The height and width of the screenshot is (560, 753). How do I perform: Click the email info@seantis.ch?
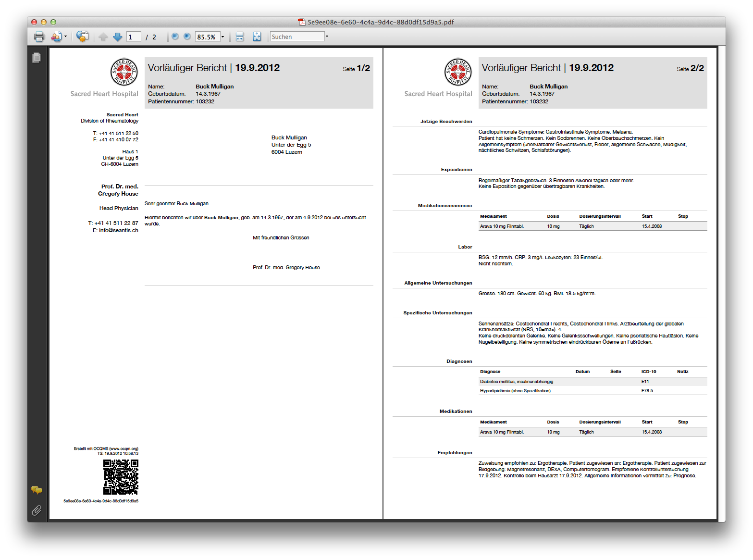coord(119,230)
